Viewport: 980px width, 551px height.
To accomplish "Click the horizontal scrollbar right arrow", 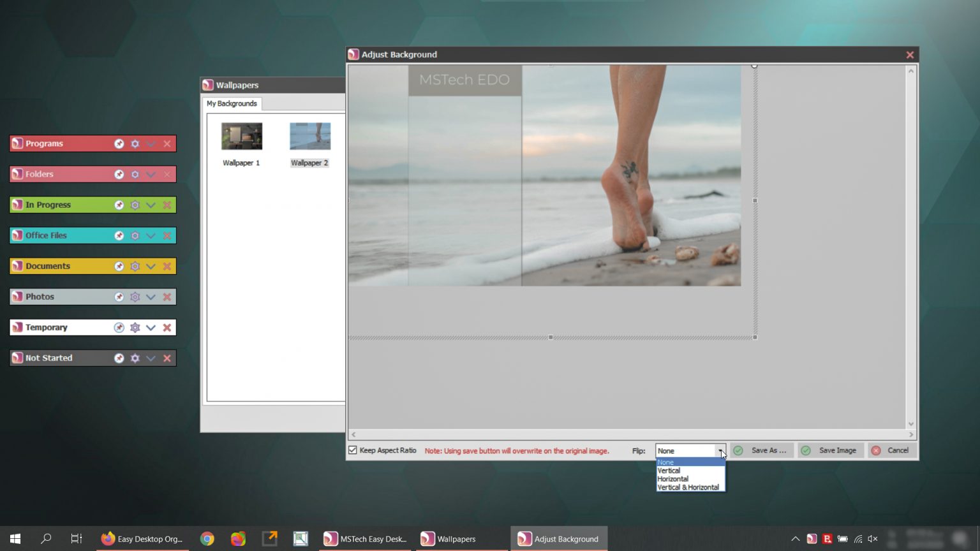I will point(911,434).
